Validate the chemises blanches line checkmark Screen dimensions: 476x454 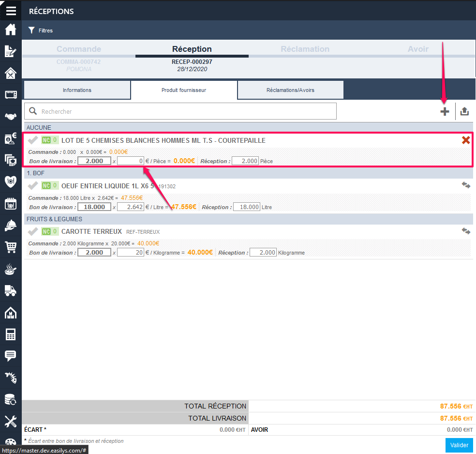(33, 140)
